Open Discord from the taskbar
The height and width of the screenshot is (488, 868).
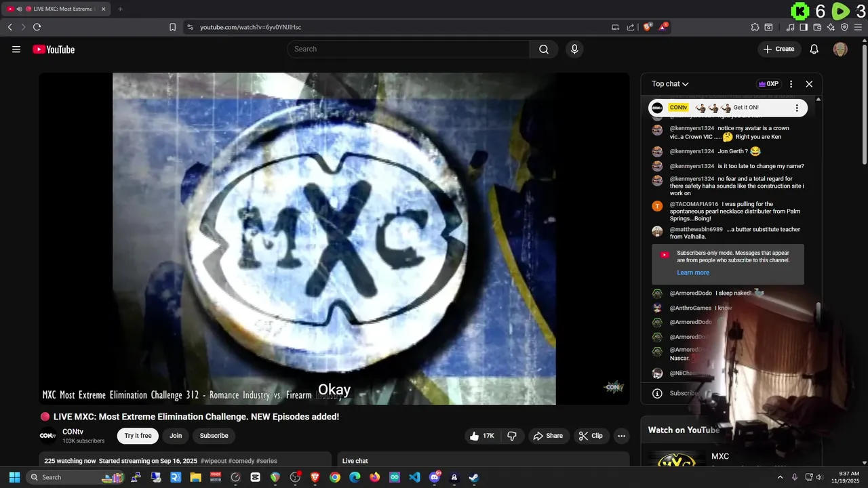tap(435, 477)
